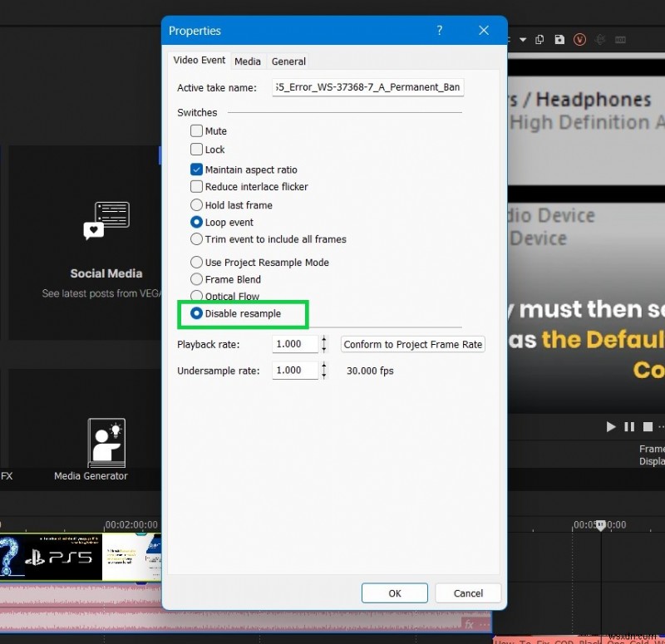Click the loop playback icon near the preview
This screenshot has height=644, width=665.
(x=599, y=39)
